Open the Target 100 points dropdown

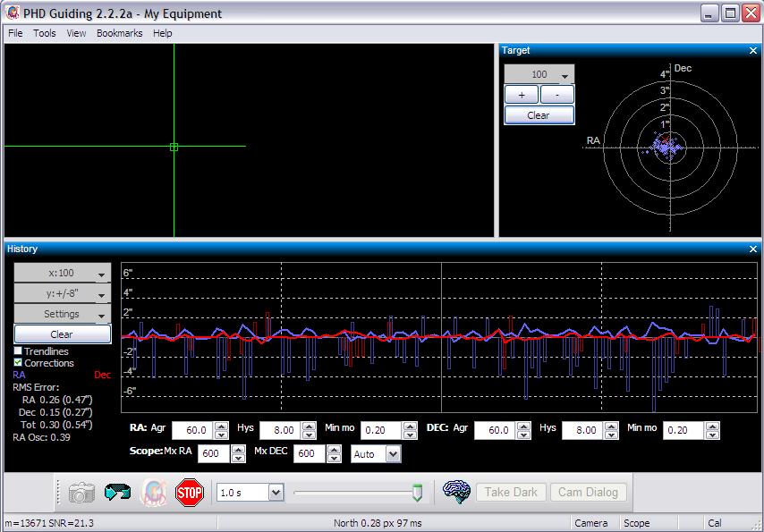[x=539, y=74]
